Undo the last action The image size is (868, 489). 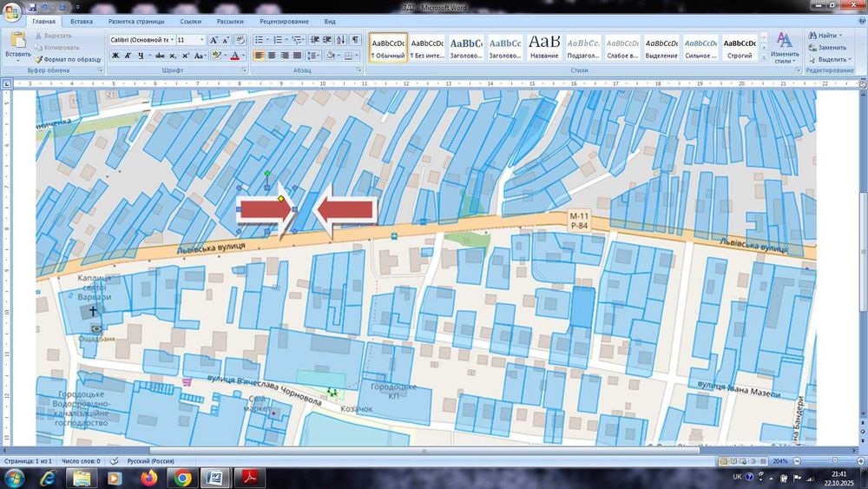tap(45, 7)
